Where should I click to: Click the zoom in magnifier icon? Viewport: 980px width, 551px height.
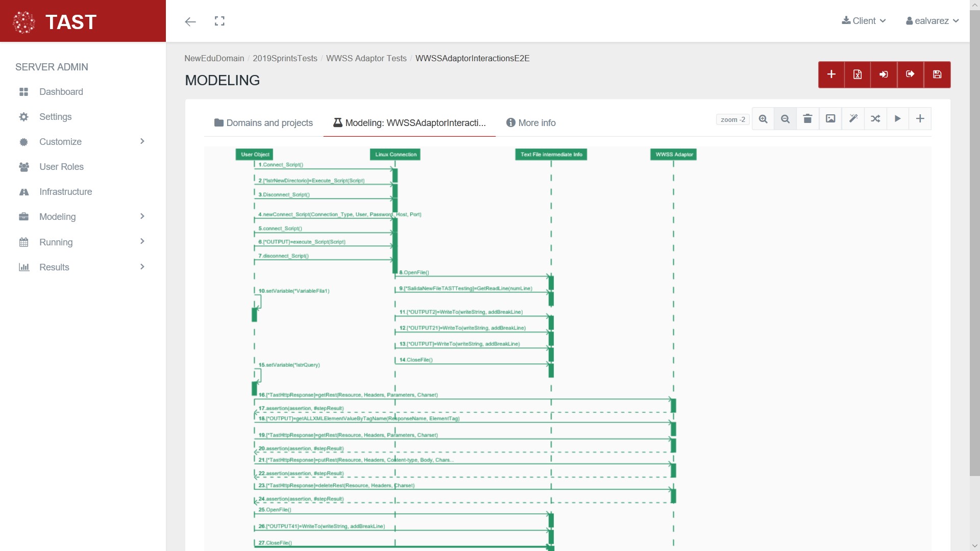tap(763, 119)
